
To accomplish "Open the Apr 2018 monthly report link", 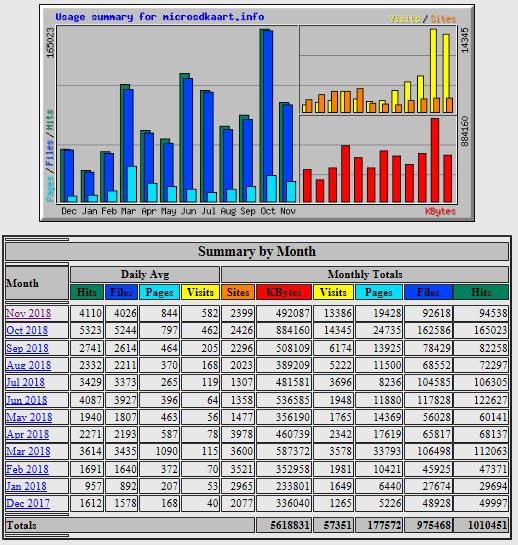I will (28, 434).
